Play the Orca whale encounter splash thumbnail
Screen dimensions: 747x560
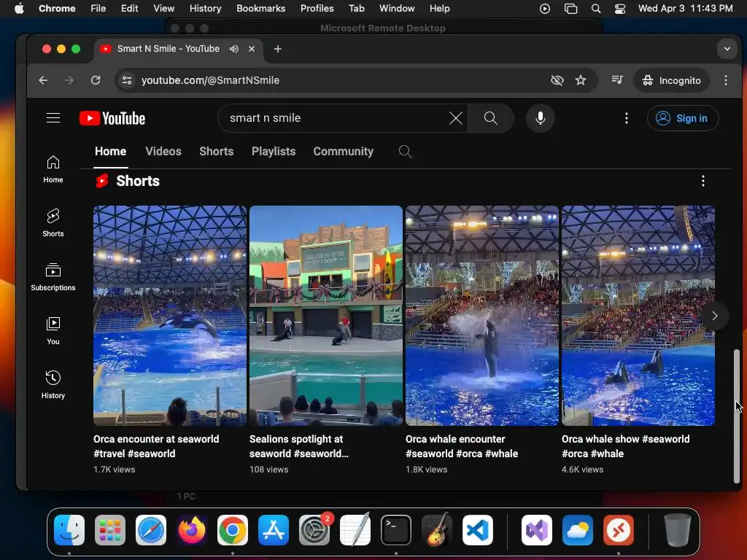click(x=482, y=315)
